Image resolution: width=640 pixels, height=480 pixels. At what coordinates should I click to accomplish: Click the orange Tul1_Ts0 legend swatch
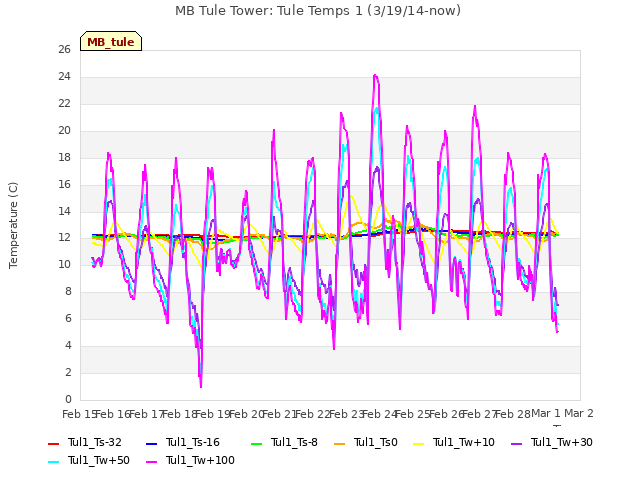(x=339, y=443)
